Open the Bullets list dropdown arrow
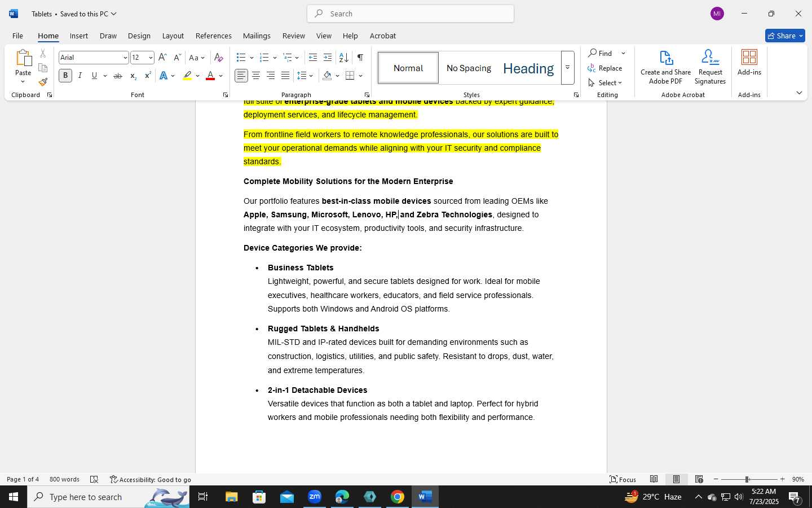 coord(251,58)
